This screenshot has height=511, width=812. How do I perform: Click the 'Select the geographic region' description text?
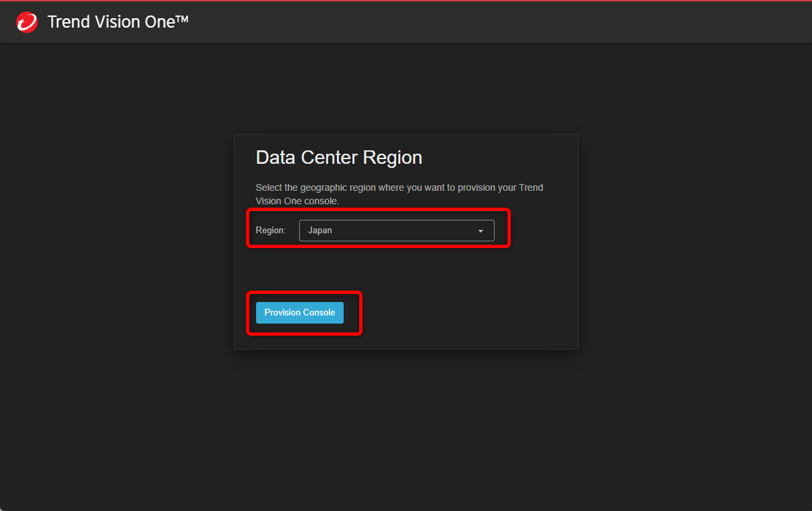click(400, 194)
